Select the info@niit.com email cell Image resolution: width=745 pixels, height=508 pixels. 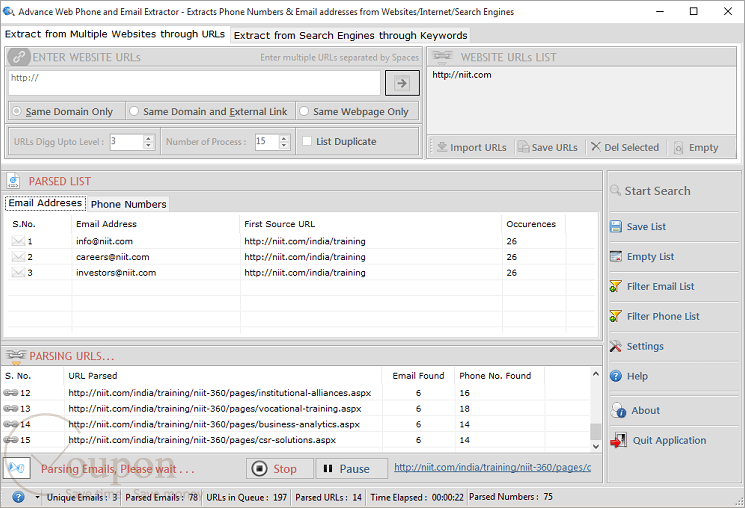pos(105,241)
